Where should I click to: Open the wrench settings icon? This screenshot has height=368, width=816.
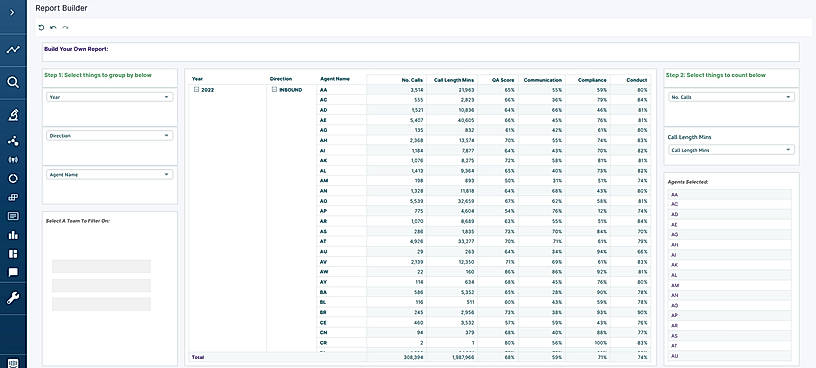click(x=13, y=298)
